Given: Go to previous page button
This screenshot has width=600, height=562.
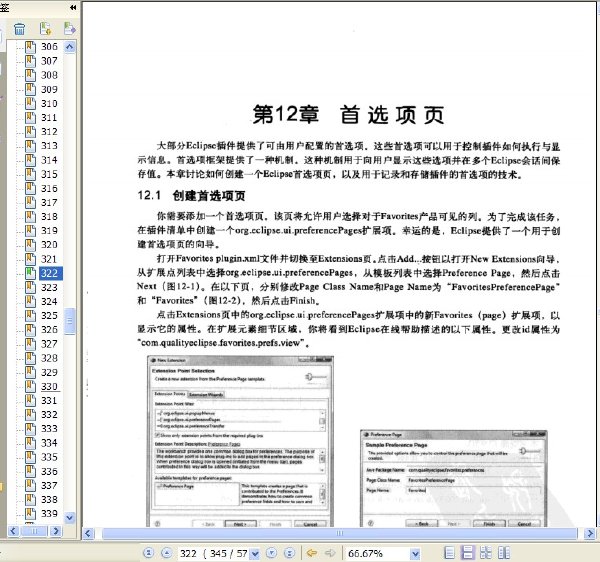Looking at the screenshot, I should pyautogui.click(x=166, y=553).
